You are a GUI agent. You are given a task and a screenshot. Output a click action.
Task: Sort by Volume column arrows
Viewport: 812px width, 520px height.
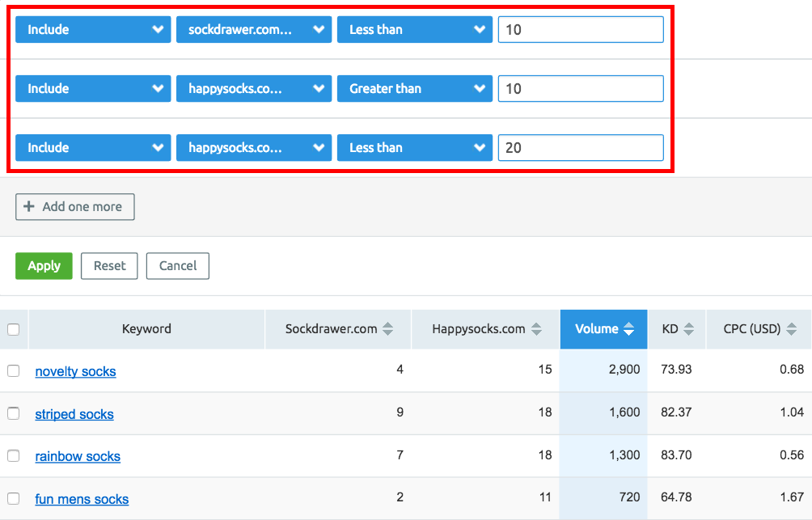pyautogui.click(x=628, y=329)
